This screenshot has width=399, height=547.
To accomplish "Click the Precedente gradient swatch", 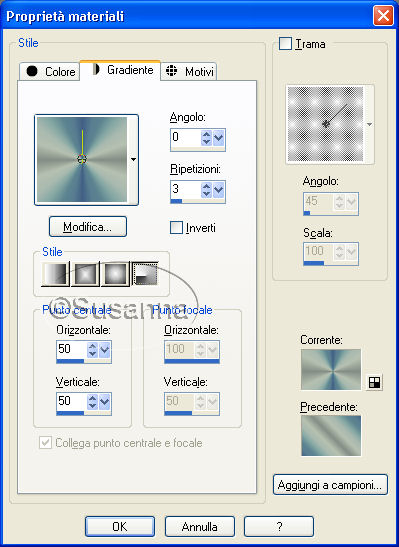I will (331, 436).
